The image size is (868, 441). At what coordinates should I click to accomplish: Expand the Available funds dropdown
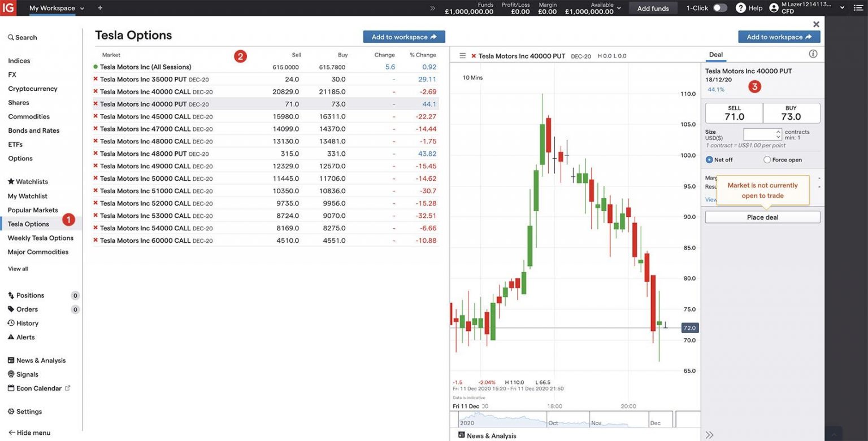point(618,8)
